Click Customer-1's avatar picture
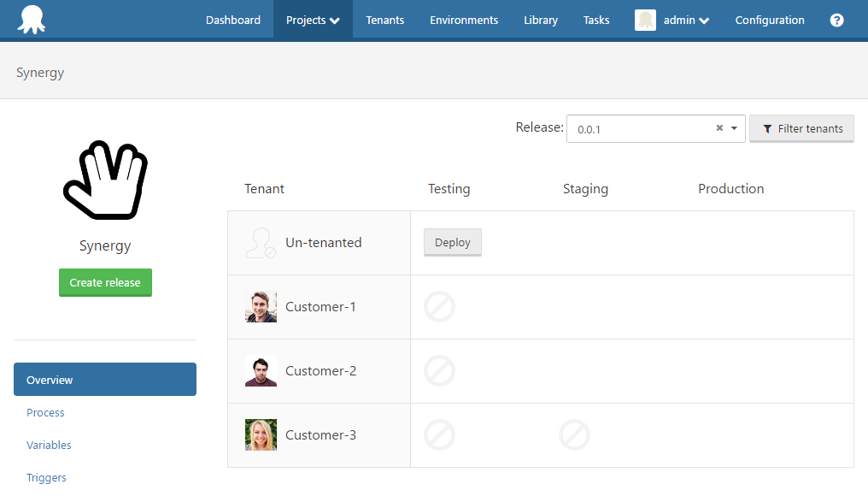This screenshot has height=496, width=868. pyautogui.click(x=261, y=306)
